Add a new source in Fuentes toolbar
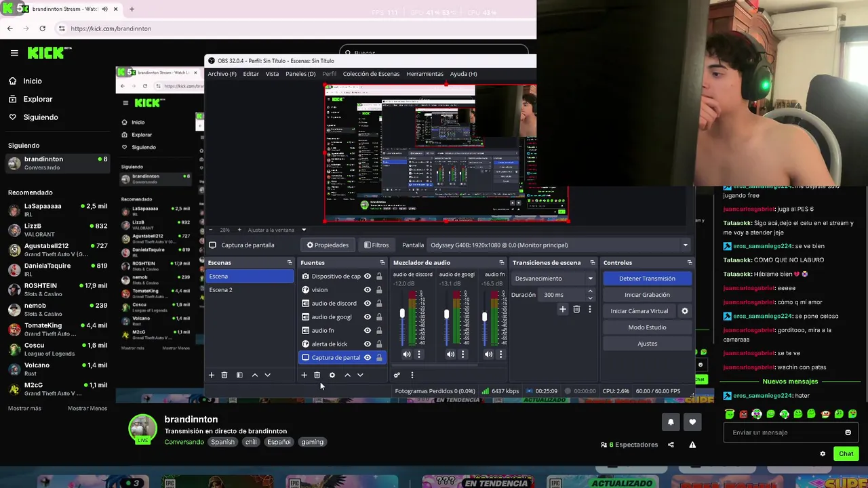The height and width of the screenshot is (488, 868). [304, 375]
